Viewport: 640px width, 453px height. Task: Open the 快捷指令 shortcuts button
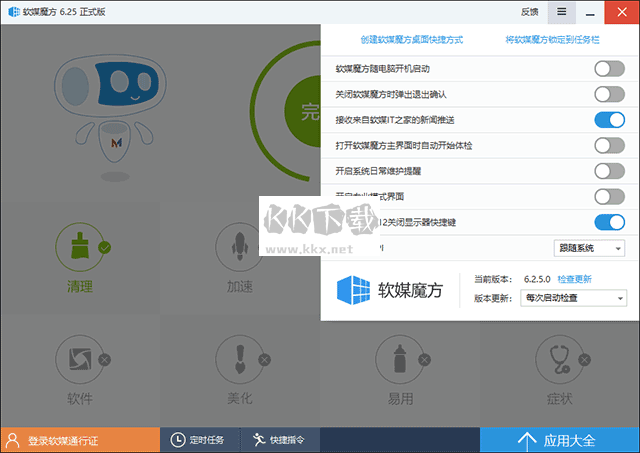coord(280,440)
